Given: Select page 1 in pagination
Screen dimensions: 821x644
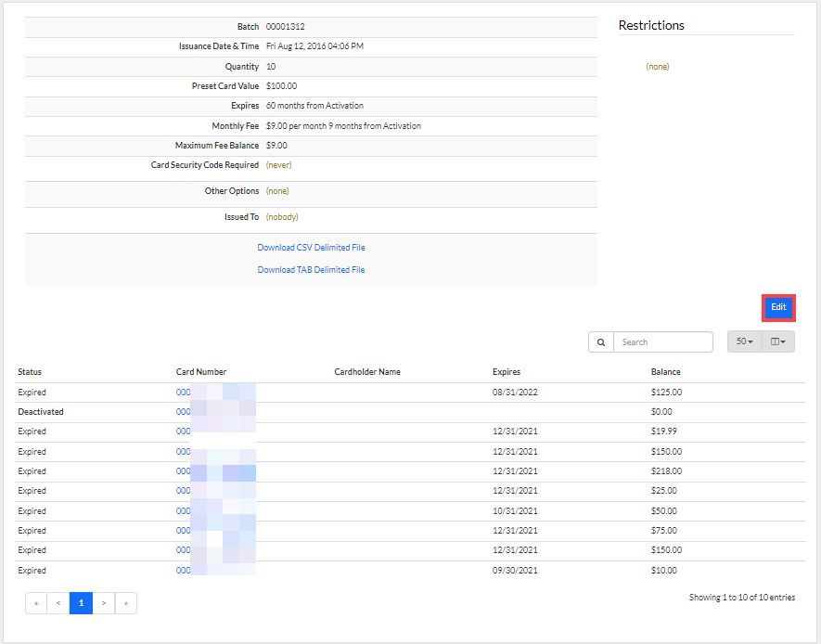Looking at the screenshot, I should (x=81, y=603).
